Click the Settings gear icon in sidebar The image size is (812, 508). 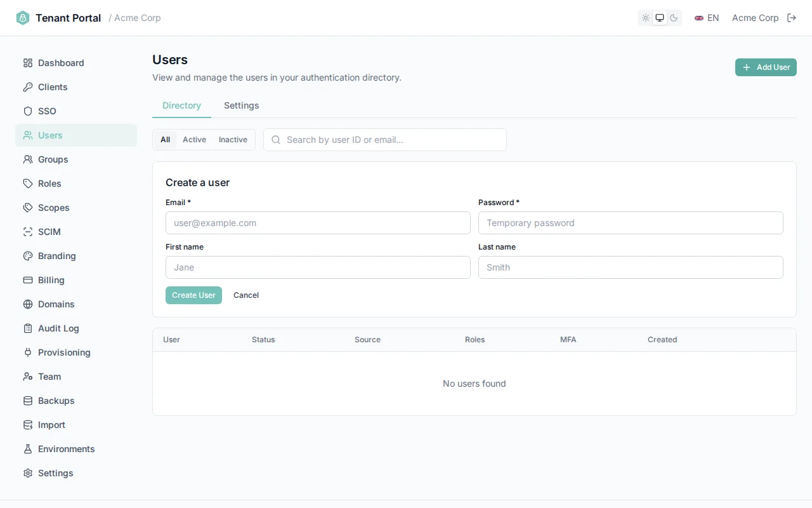coord(28,473)
